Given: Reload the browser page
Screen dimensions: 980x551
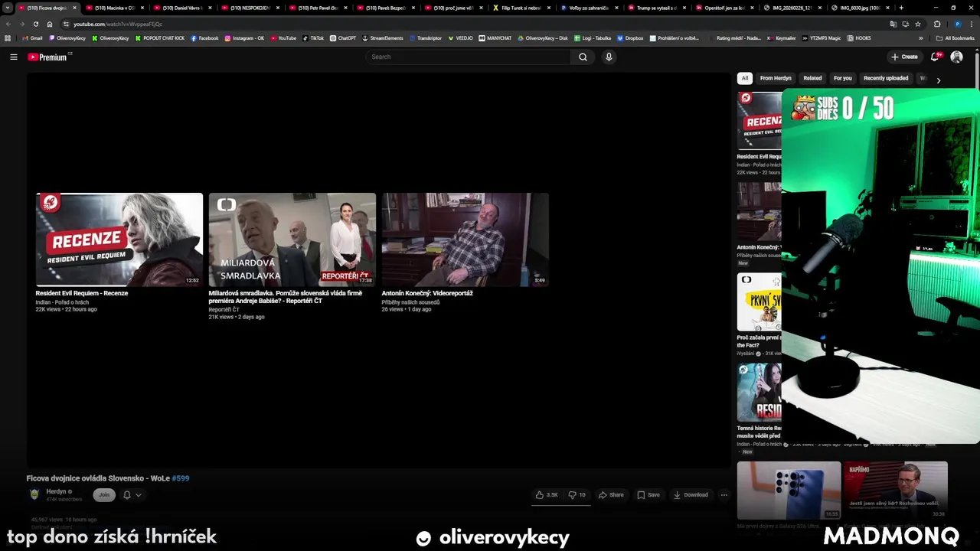Looking at the screenshot, I should coord(35,24).
